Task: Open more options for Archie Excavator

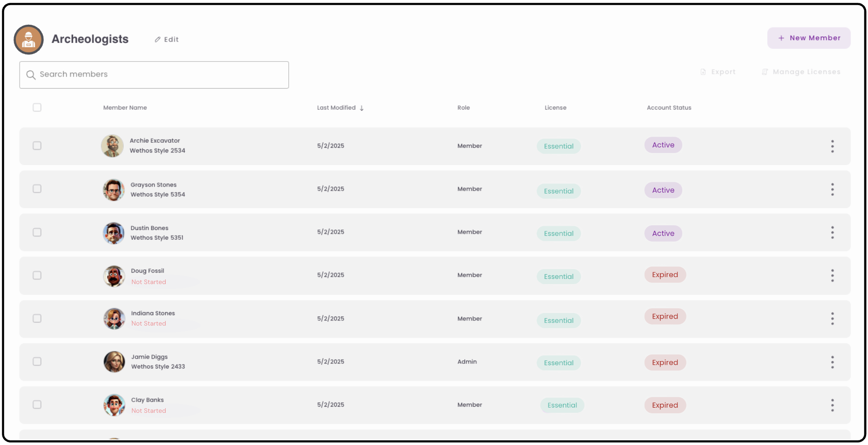Action: click(832, 146)
